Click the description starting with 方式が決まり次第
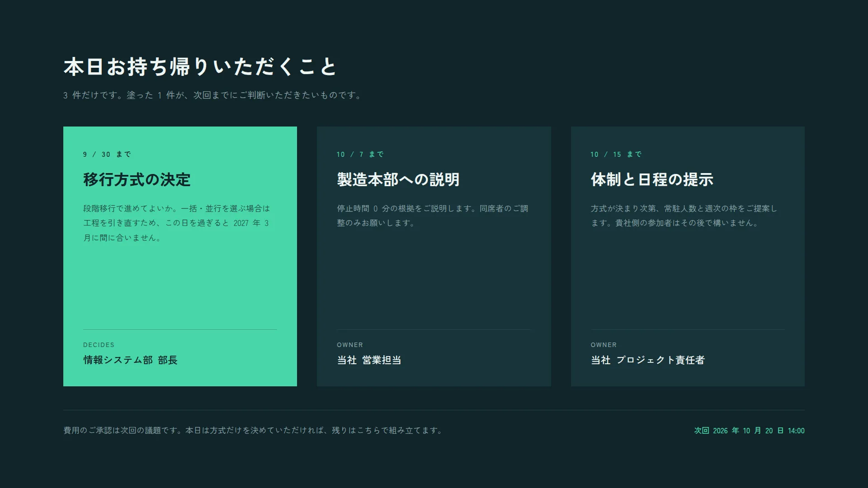868x488 pixels. pyautogui.click(x=684, y=216)
